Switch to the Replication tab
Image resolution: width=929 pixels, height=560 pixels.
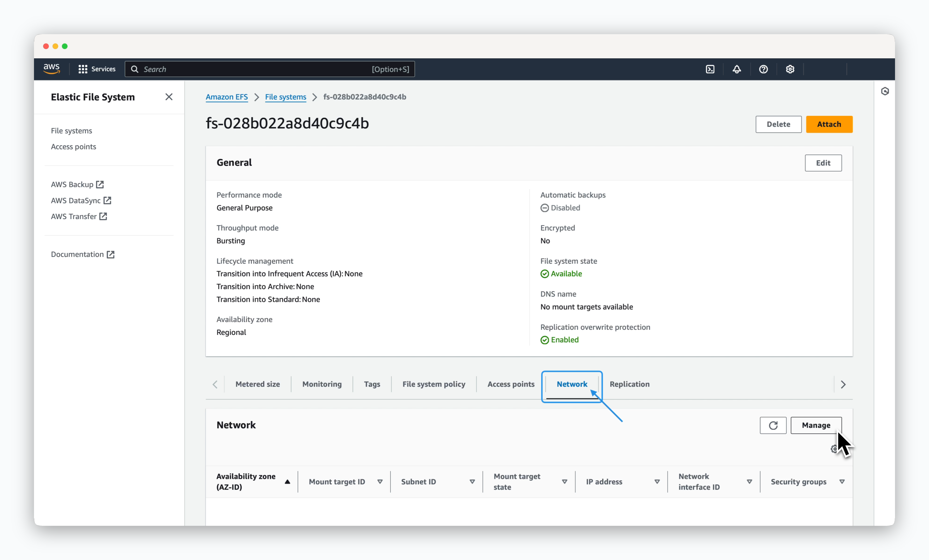pos(629,384)
